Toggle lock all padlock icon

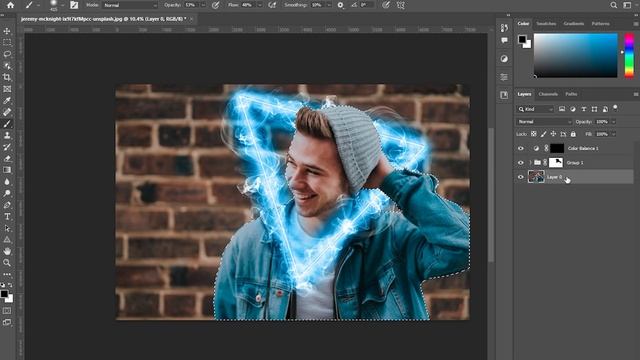(x=573, y=134)
